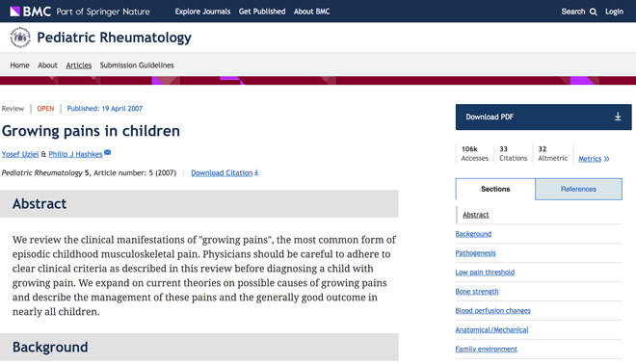This screenshot has width=636, height=364.
Task: Click the Login link
Action: click(x=614, y=12)
